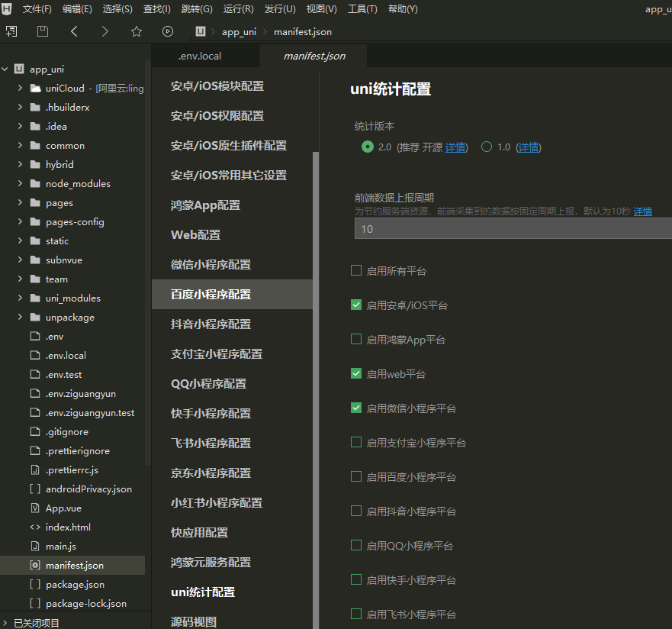Open the 运行(R) menu
This screenshot has height=629, width=672.
[239, 9]
